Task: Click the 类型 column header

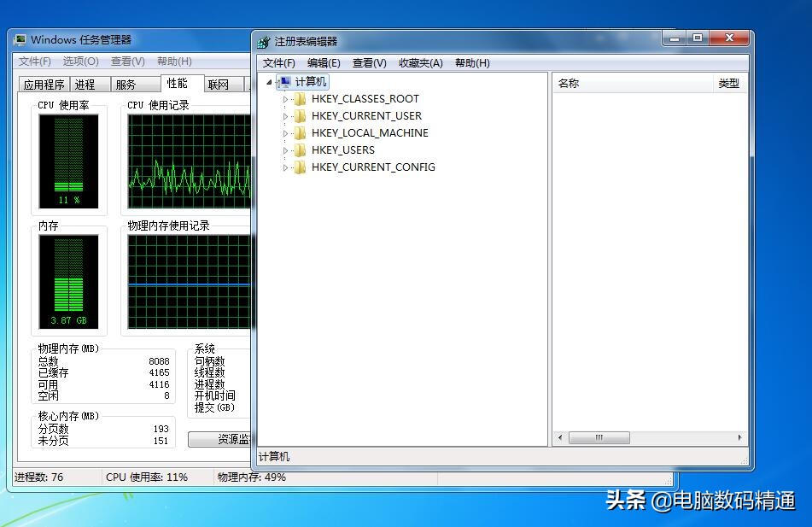Action: tap(729, 84)
